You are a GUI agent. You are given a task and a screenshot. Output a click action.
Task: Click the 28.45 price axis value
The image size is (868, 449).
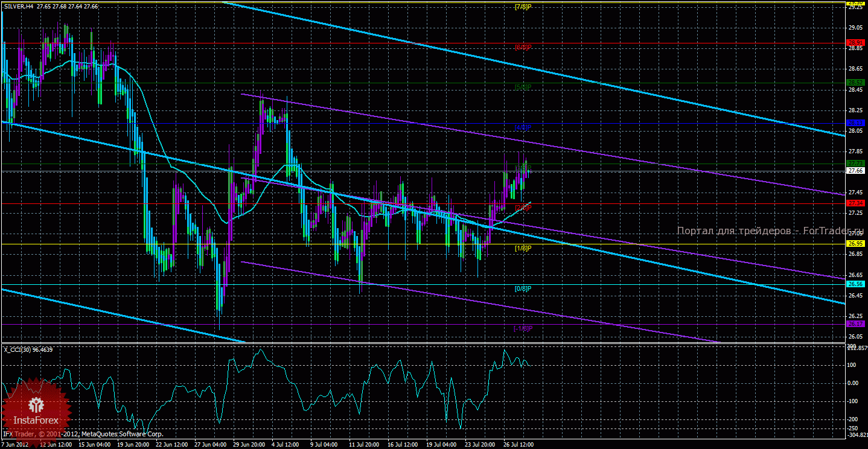coord(856,90)
